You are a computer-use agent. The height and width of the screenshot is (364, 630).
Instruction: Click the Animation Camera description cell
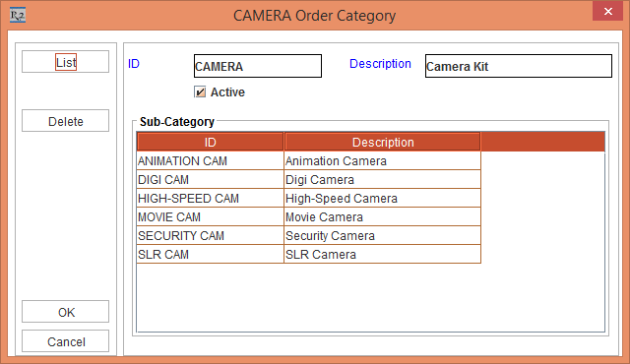coord(383,161)
